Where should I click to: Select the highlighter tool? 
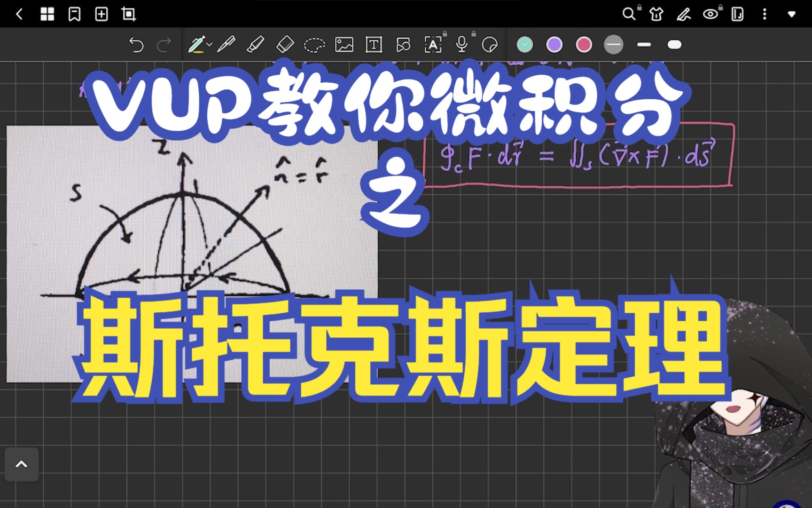pyautogui.click(x=255, y=45)
